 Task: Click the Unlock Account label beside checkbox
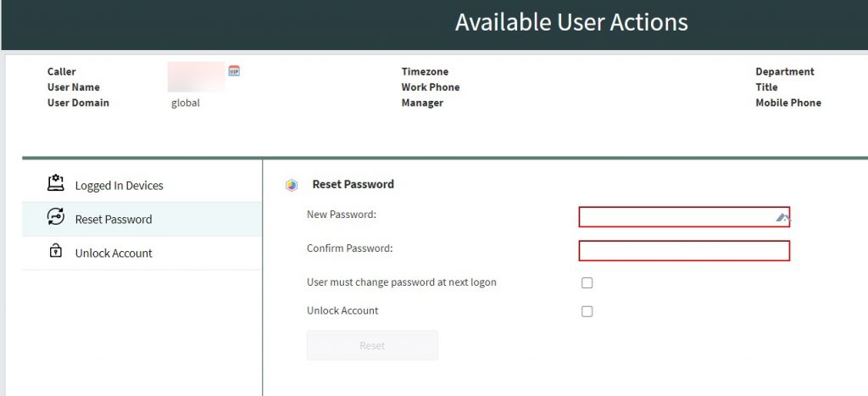pos(342,310)
